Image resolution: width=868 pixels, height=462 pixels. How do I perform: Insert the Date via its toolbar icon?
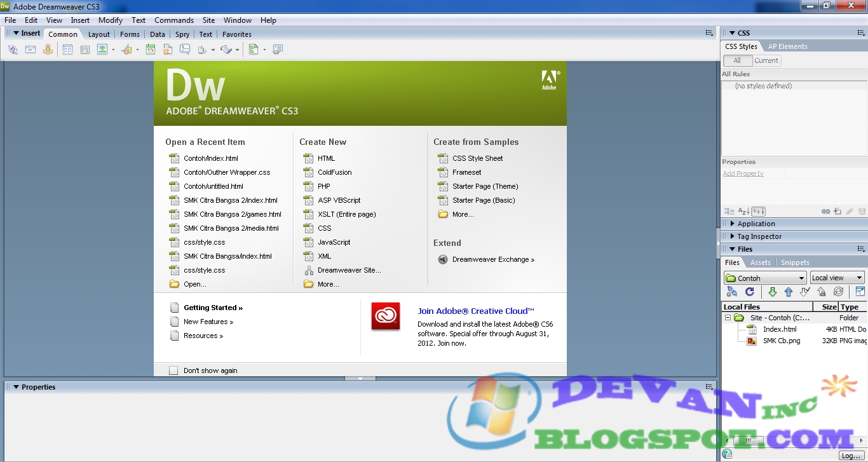pos(151,49)
